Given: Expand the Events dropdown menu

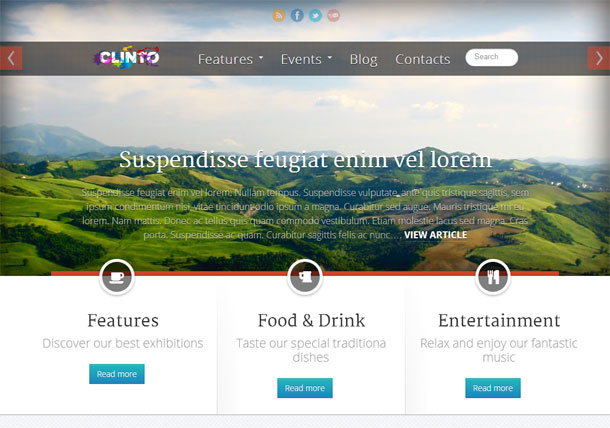Looking at the screenshot, I should pyautogui.click(x=306, y=59).
